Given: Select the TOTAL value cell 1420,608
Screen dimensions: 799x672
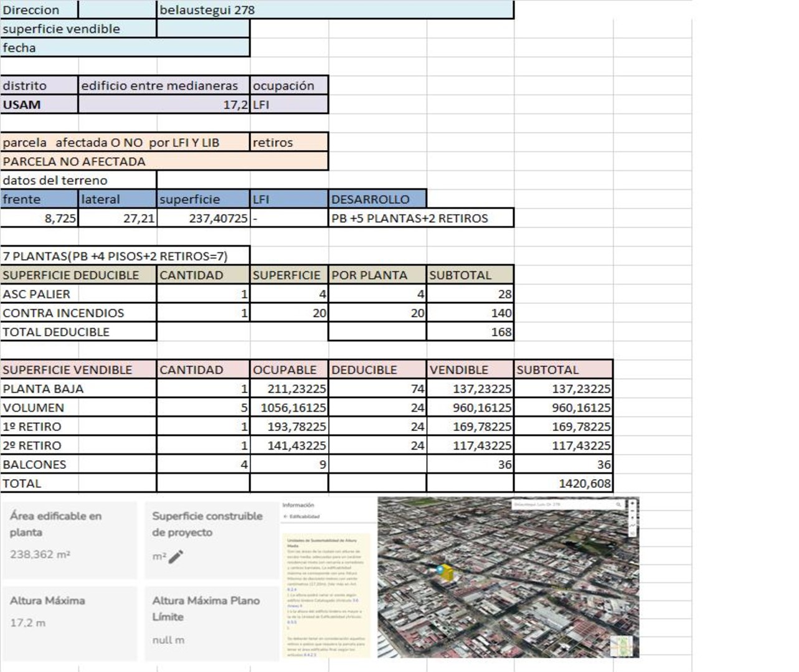Looking at the screenshot, I should click(x=564, y=483).
